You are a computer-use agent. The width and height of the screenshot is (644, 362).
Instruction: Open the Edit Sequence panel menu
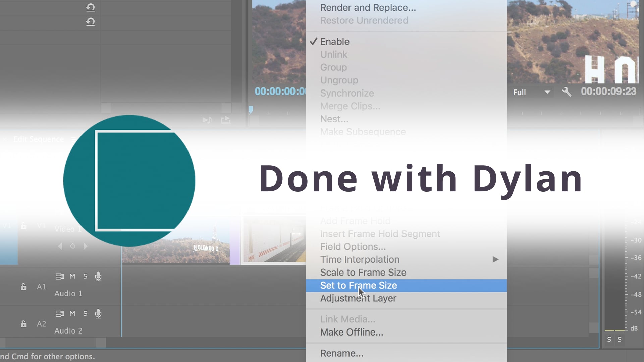(74, 139)
